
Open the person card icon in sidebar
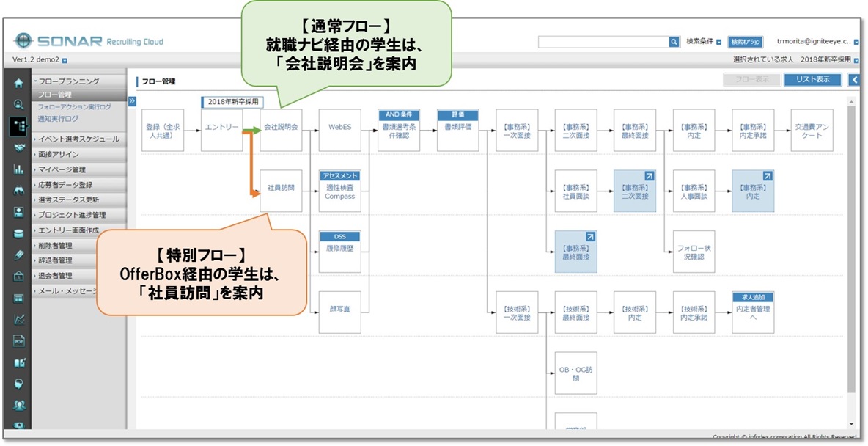[x=19, y=212]
